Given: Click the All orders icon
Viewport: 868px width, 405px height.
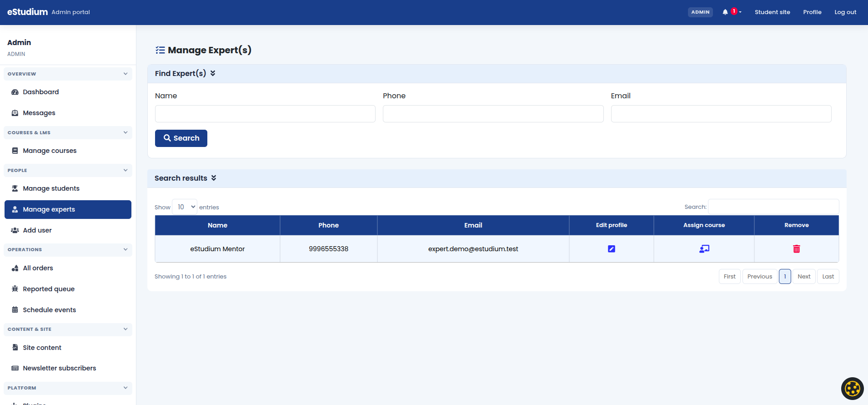Looking at the screenshot, I should pyautogui.click(x=15, y=268).
